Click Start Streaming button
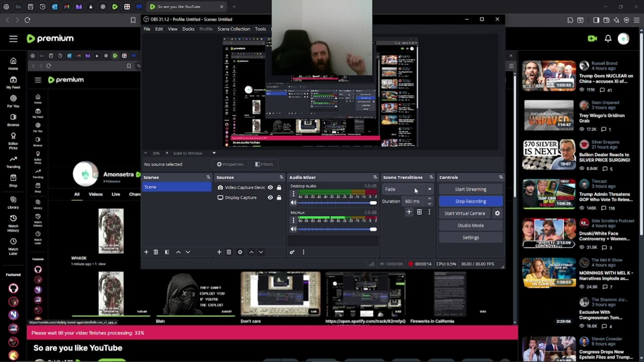644x362 pixels. pyautogui.click(x=470, y=189)
